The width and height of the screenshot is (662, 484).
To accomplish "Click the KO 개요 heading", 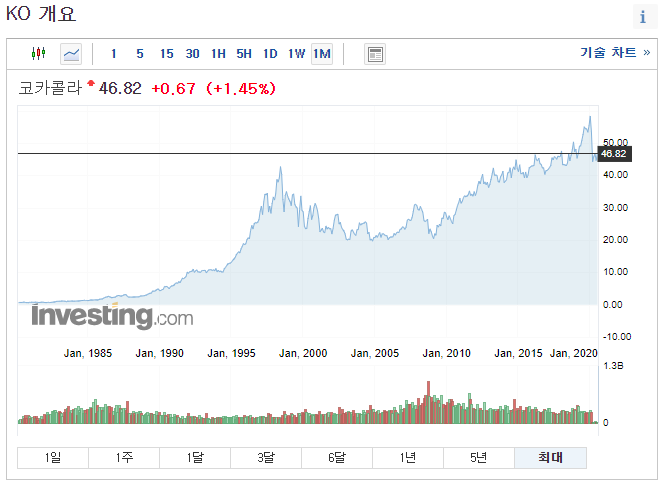I will click(x=41, y=14).
